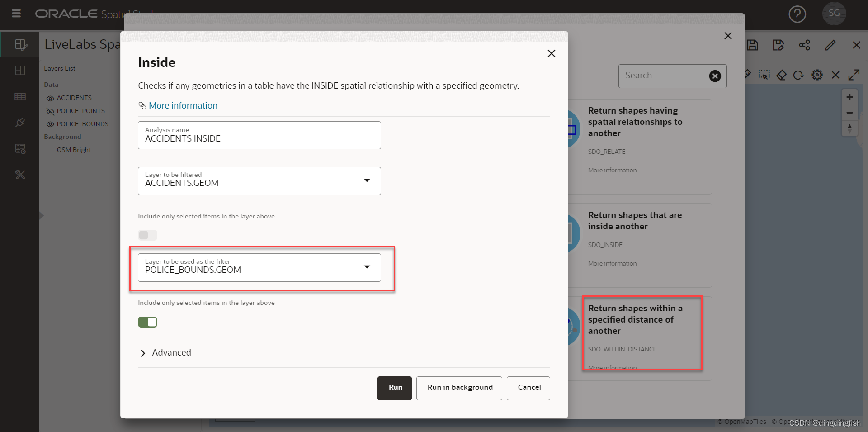Open More information under SDO_INSIDE

612,263
